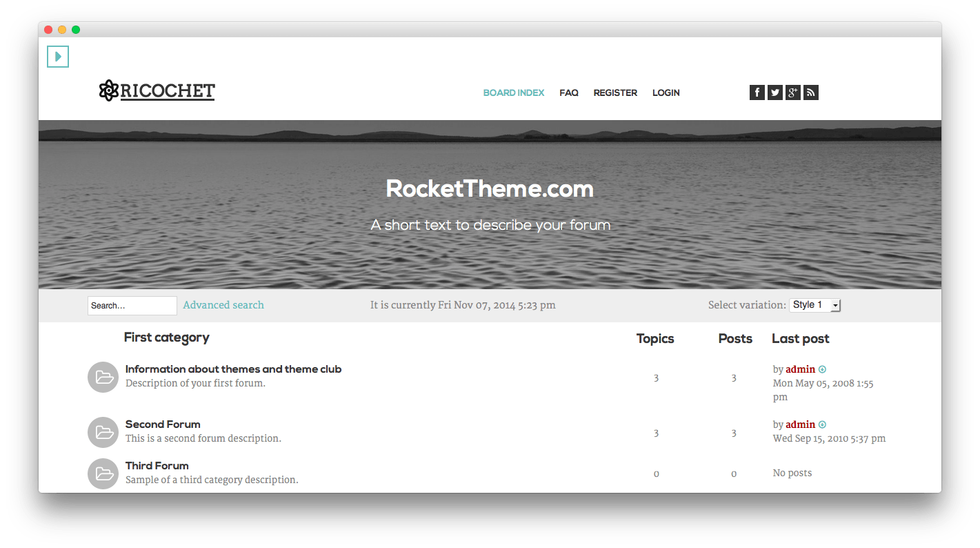Click the yellow window minimize button
This screenshot has width=980, height=548.
point(62,30)
